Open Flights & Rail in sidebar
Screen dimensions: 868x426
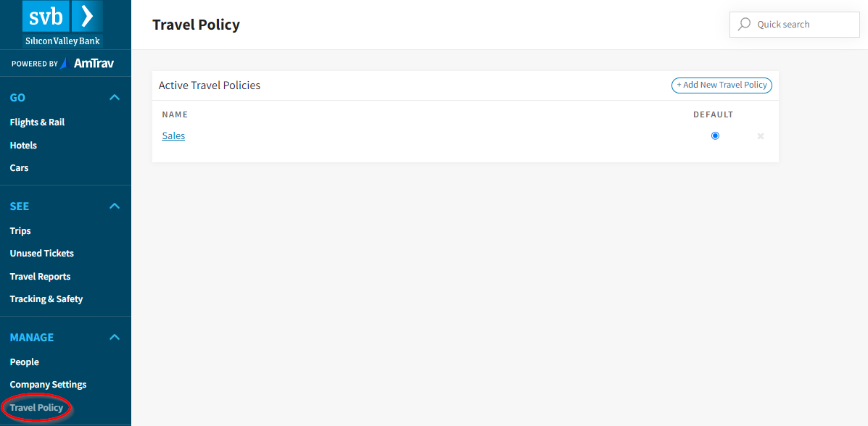tap(37, 122)
